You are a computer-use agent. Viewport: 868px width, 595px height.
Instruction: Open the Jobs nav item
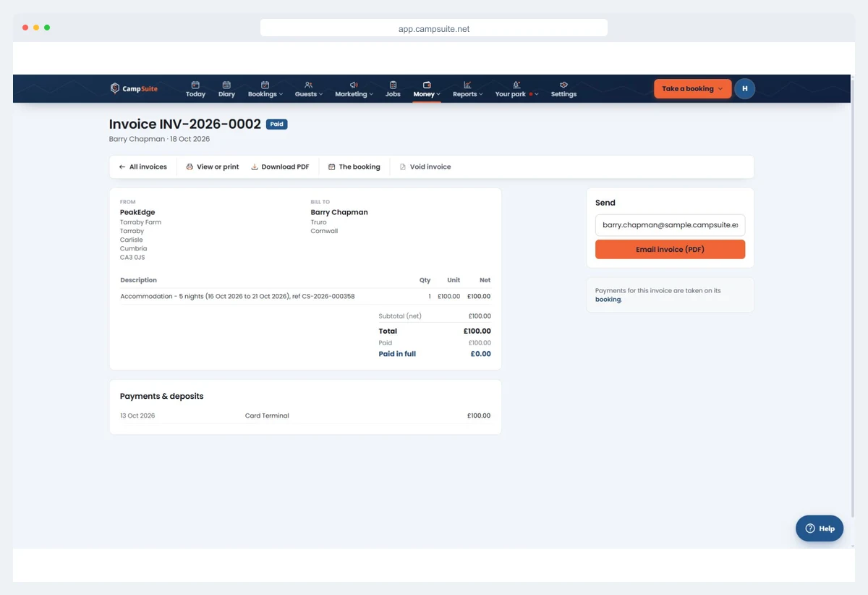point(393,88)
